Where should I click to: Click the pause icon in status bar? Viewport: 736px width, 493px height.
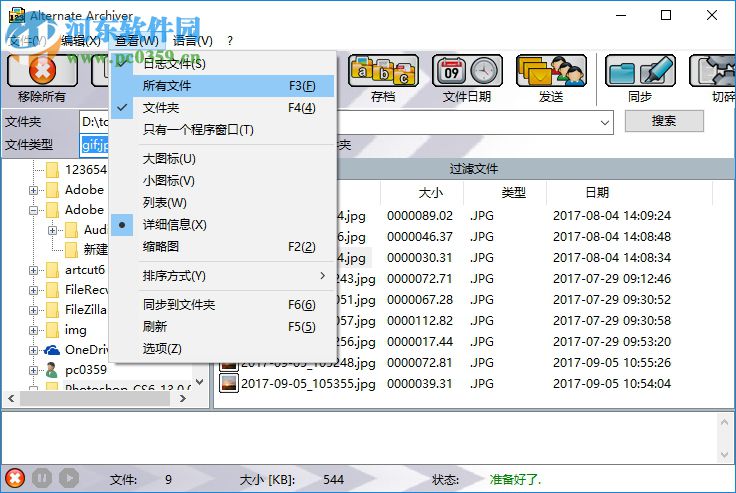click(x=42, y=478)
